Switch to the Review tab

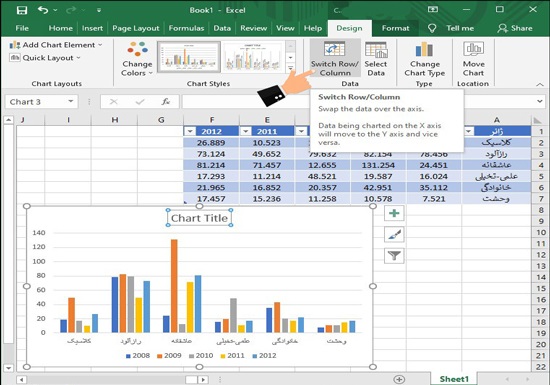click(x=254, y=28)
